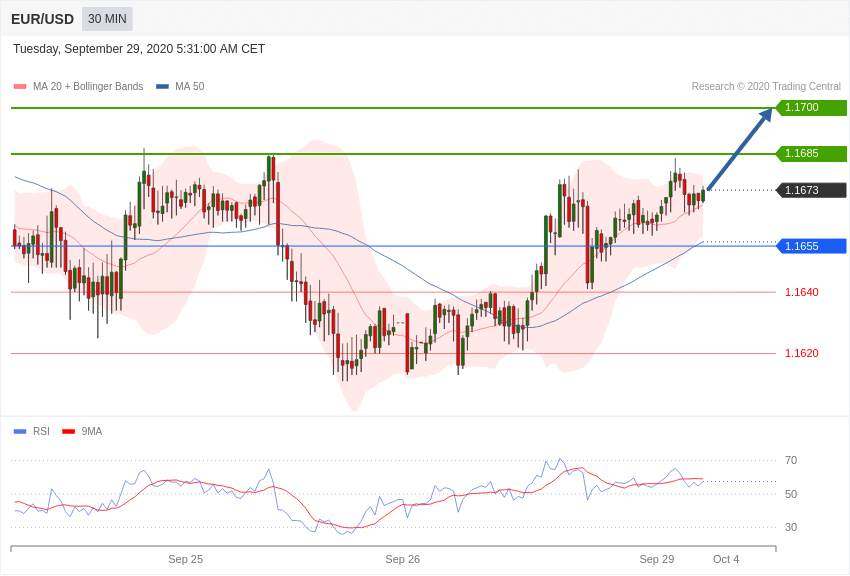This screenshot has width=850, height=576.
Task: Click the 9MA legend red swatch
Action: click(x=69, y=431)
